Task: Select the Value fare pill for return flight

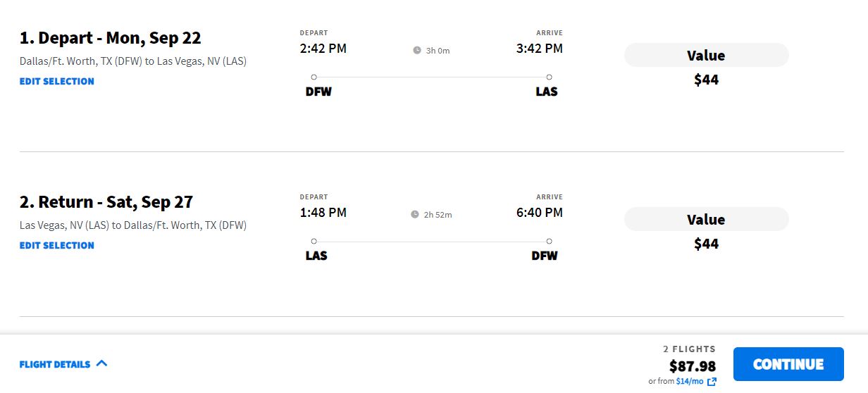Action: [x=706, y=219]
